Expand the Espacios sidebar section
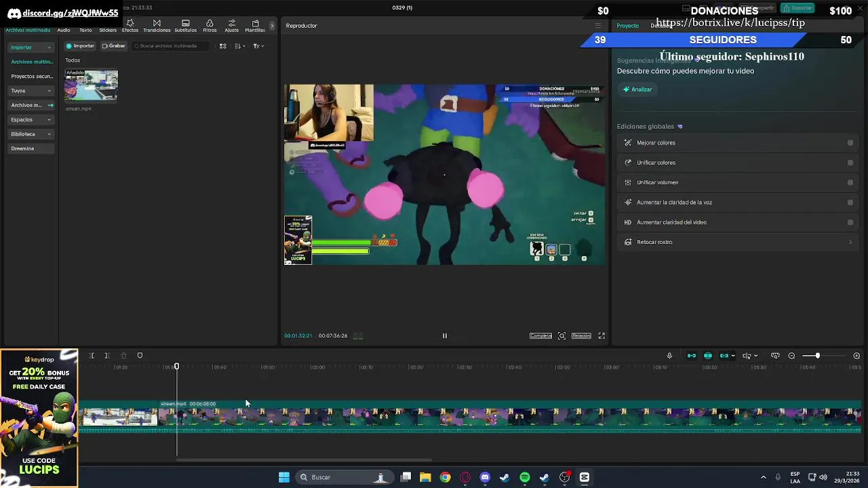The image size is (868, 488). pyautogui.click(x=49, y=120)
